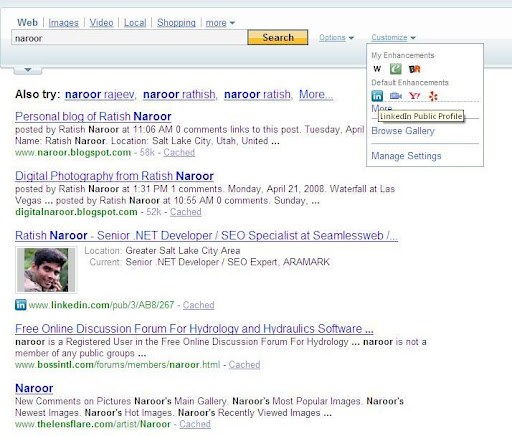
Task: Open Cached link for bossintl.com result
Action: click(244, 365)
